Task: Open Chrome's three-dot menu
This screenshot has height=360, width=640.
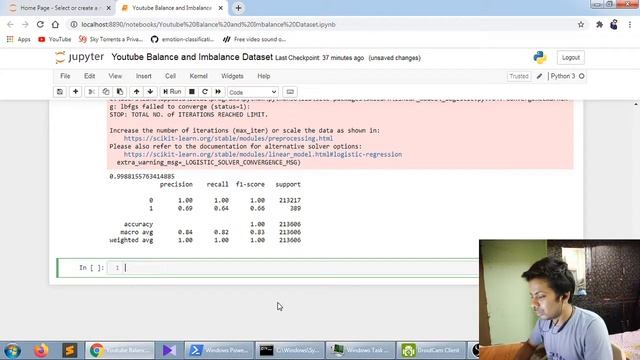Action: 630,24
